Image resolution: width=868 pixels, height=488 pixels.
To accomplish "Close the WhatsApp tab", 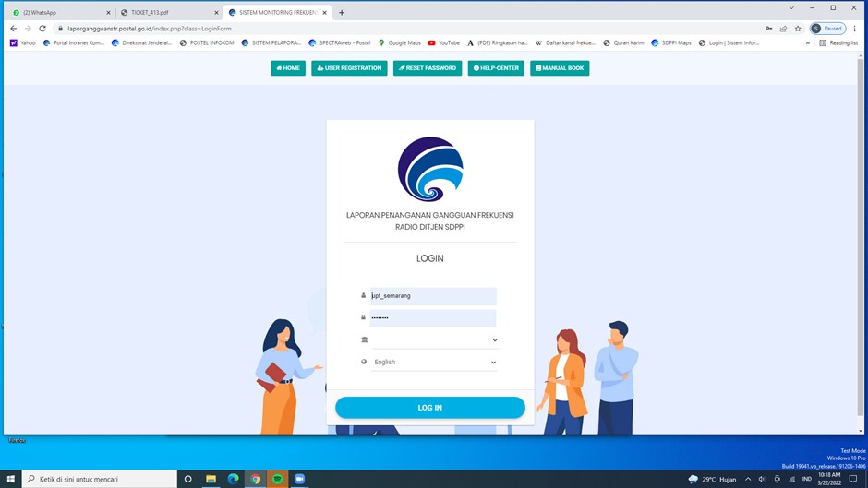I will point(108,13).
